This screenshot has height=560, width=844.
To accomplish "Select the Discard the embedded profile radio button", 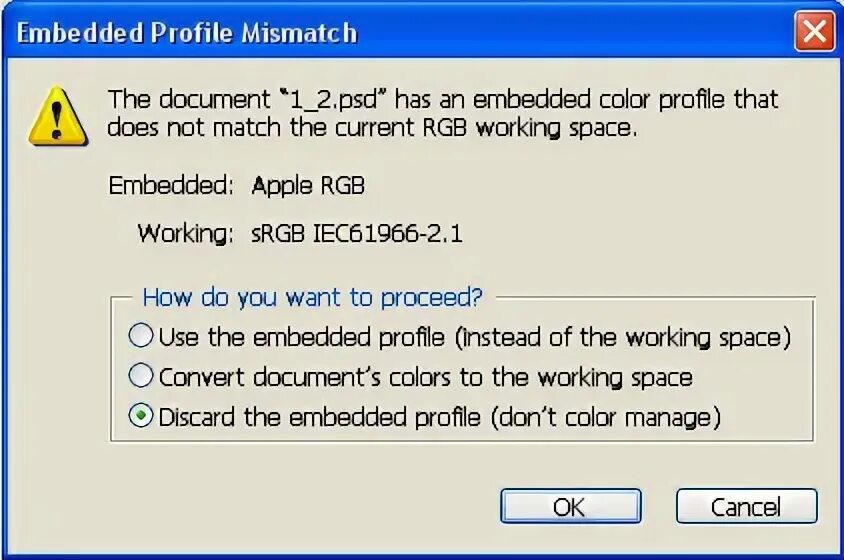I will [x=141, y=416].
